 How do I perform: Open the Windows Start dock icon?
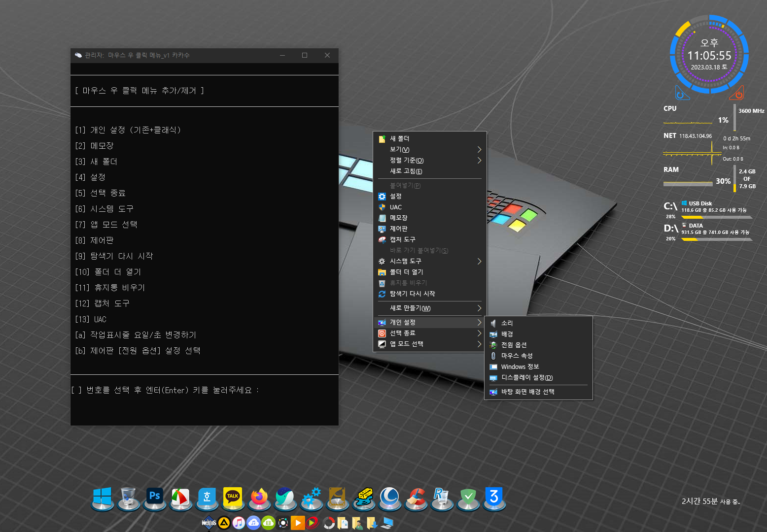coord(102,498)
